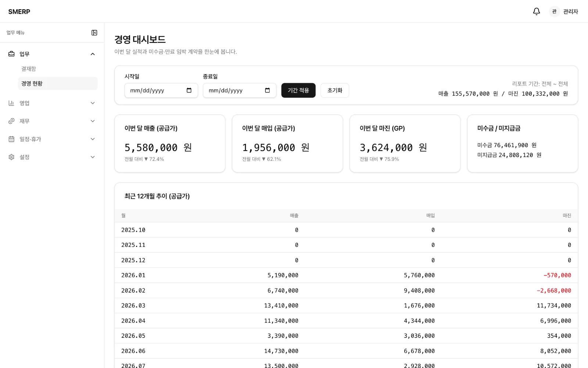Collapse the 업무 menu chevron
This screenshot has width=588, height=368.
pos(93,54)
